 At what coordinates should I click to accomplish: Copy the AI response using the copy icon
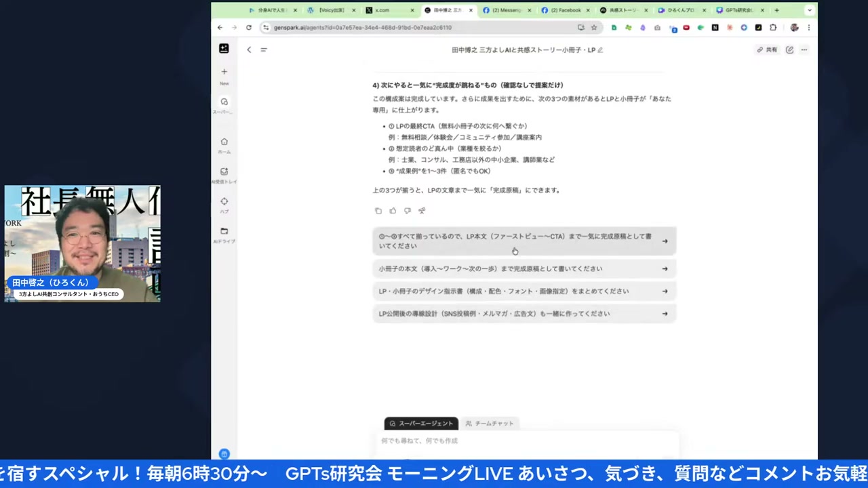click(378, 210)
